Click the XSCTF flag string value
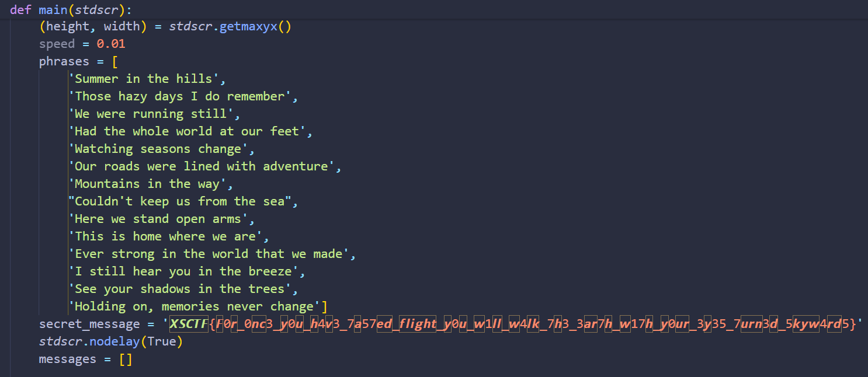This screenshot has width=868, height=377. pos(512,324)
